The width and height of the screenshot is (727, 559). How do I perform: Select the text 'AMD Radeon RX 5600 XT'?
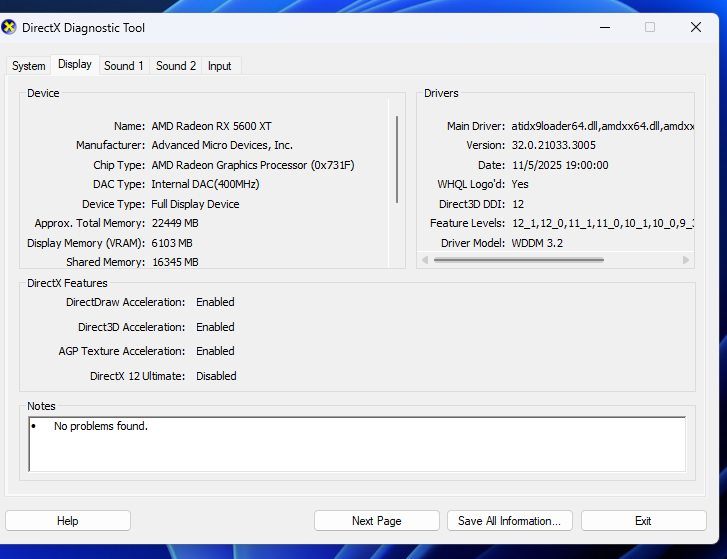(211, 126)
